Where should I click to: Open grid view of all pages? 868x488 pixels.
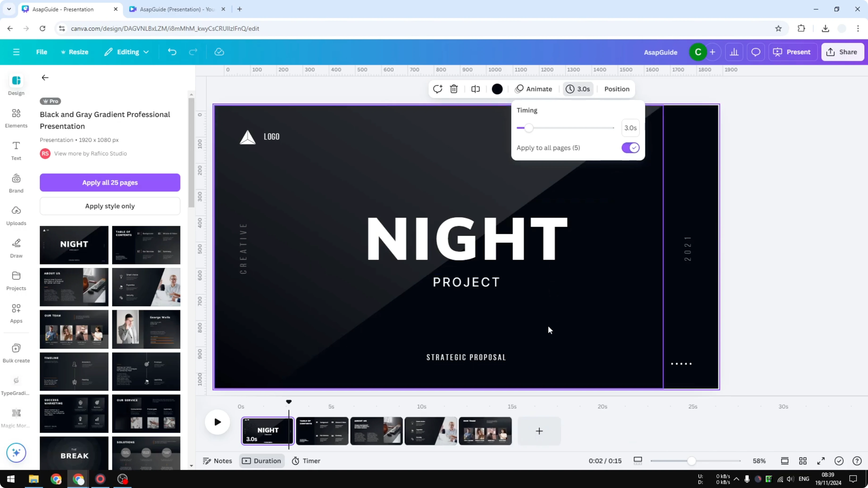[803, 461]
